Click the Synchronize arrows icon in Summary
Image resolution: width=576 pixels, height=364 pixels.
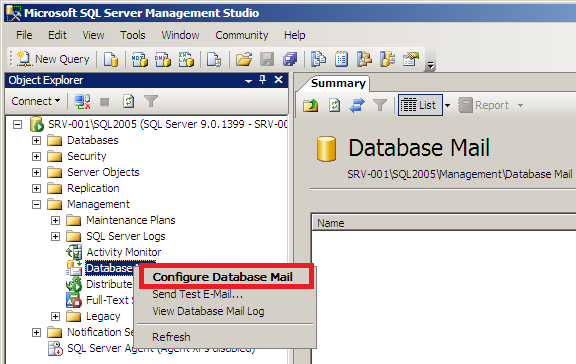pos(357,105)
